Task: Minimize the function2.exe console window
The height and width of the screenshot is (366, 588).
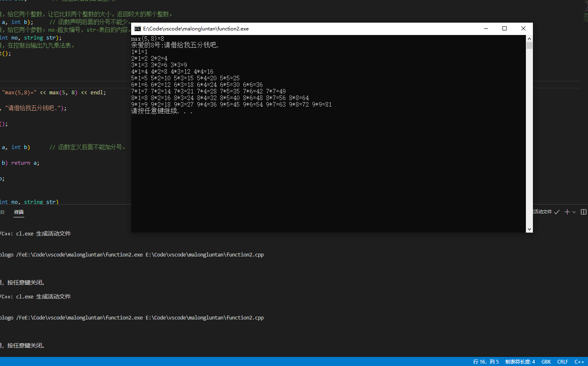Action: point(486,28)
